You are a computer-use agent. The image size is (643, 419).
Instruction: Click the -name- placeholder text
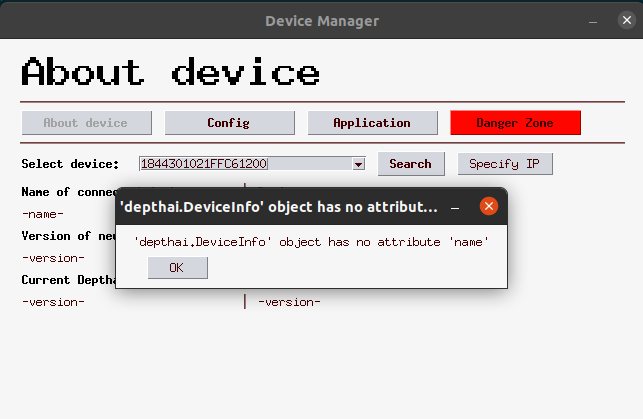(x=43, y=213)
